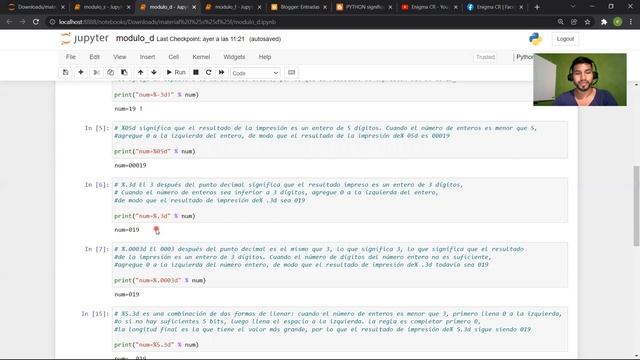Click the print line in cell In [15]

(x=156, y=344)
